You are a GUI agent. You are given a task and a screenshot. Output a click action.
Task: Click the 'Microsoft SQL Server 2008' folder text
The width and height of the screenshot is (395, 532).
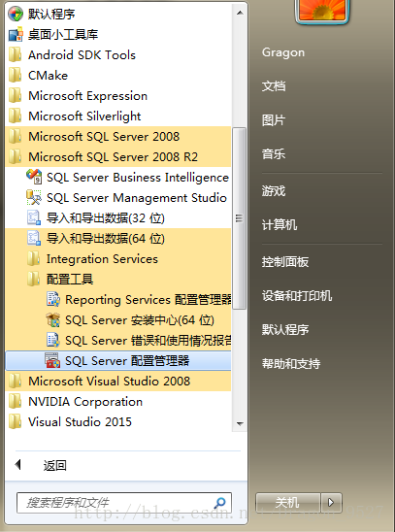click(x=104, y=136)
